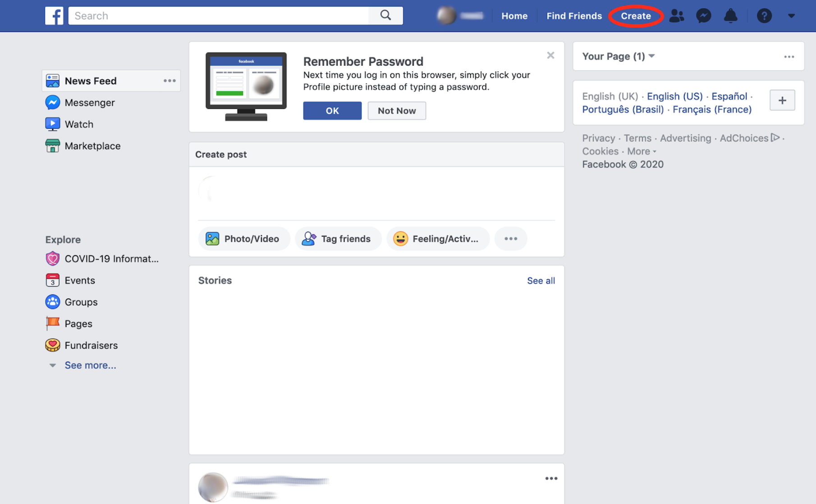Image resolution: width=816 pixels, height=504 pixels.
Task: Open account dropdown arrow in top bar
Action: [x=791, y=16]
